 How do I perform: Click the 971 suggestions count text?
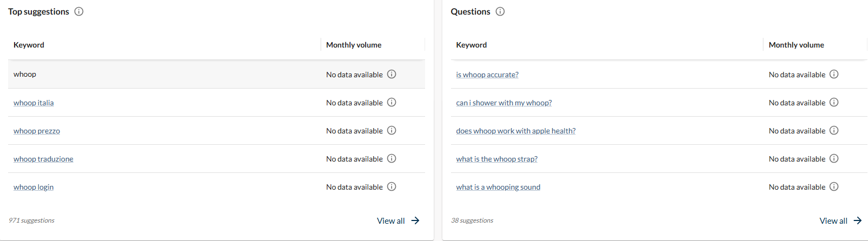click(x=31, y=220)
